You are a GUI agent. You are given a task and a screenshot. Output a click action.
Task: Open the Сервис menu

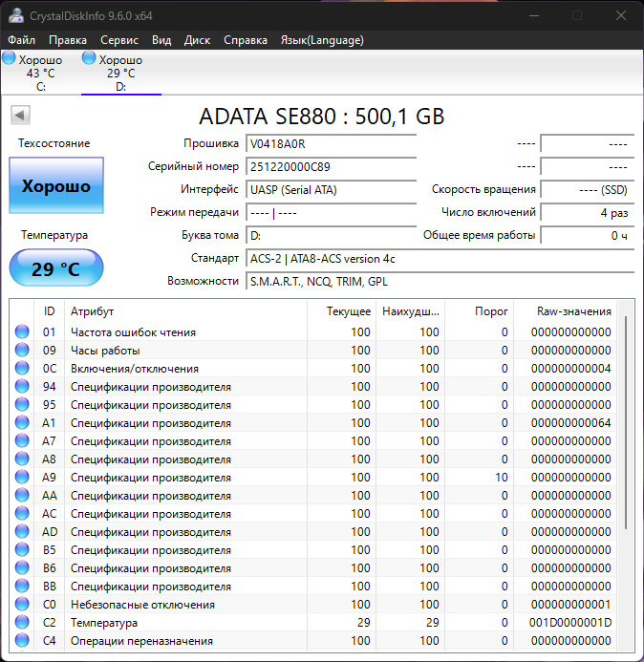pyautogui.click(x=119, y=40)
